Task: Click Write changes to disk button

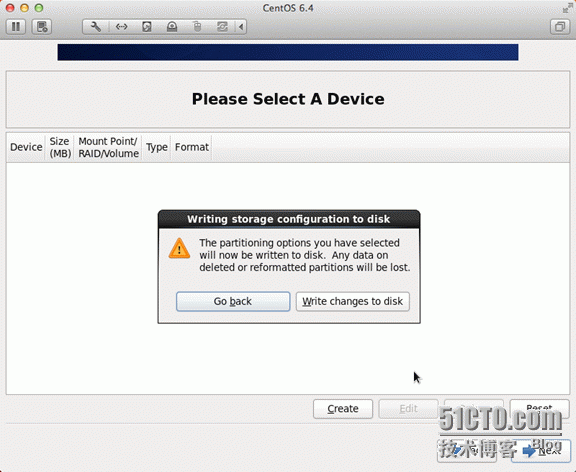Action: coord(353,302)
